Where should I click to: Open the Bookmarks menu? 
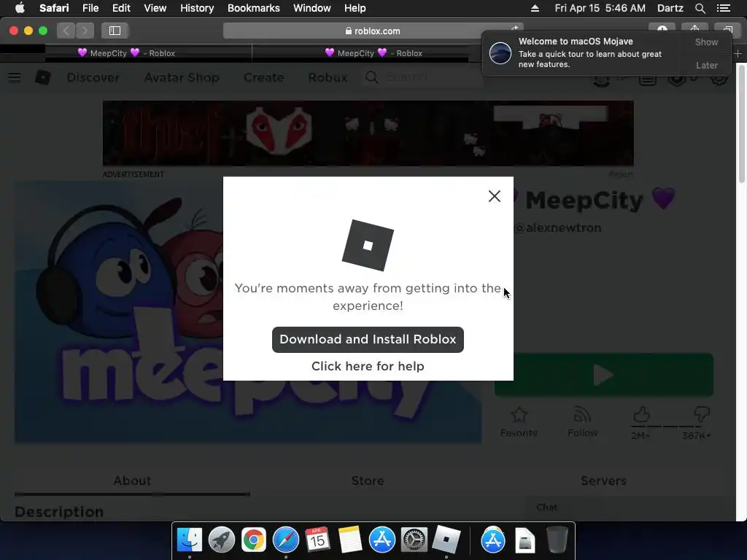(253, 8)
